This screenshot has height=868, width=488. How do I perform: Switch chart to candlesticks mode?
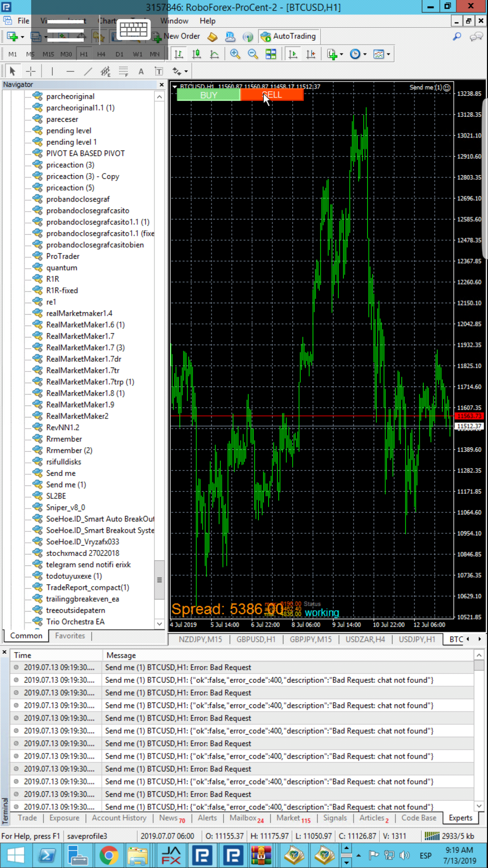tap(197, 54)
